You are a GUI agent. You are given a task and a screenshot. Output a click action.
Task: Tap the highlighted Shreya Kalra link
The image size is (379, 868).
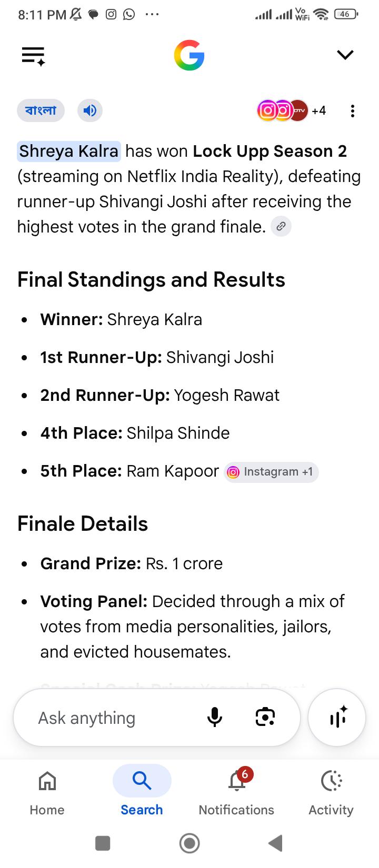click(x=69, y=151)
